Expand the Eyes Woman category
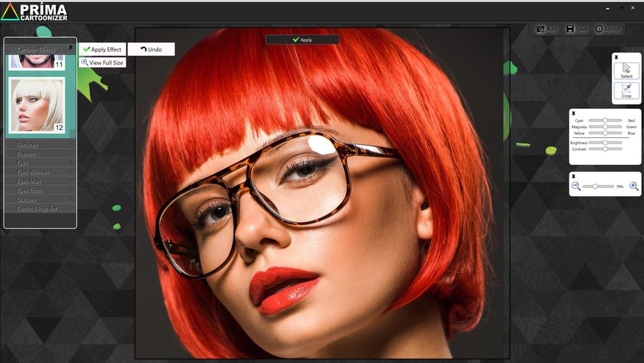Image resolution: width=644 pixels, height=363 pixels. [x=41, y=172]
